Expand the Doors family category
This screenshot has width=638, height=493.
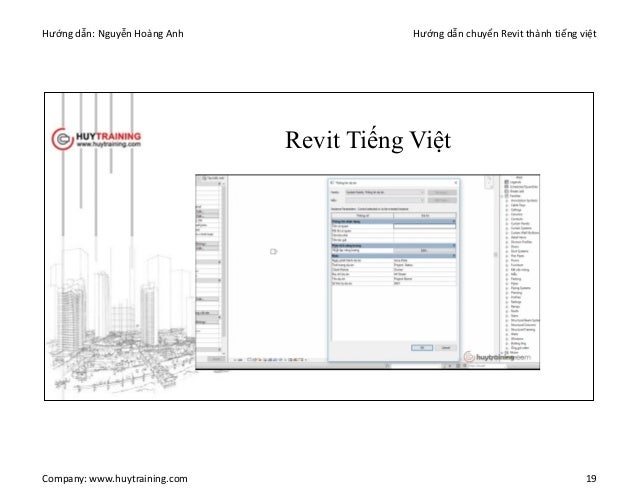pyautogui.click(x=507, y=246)
